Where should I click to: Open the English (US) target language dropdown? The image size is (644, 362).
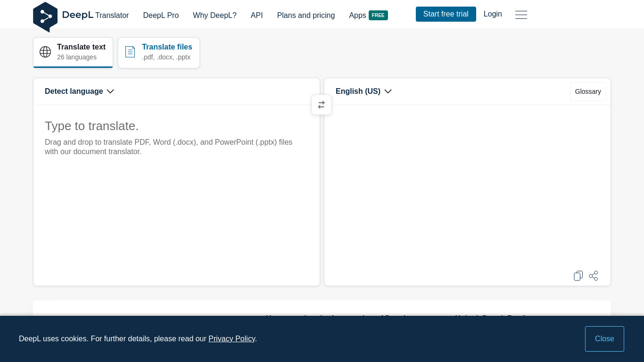[x=363, y=91]
